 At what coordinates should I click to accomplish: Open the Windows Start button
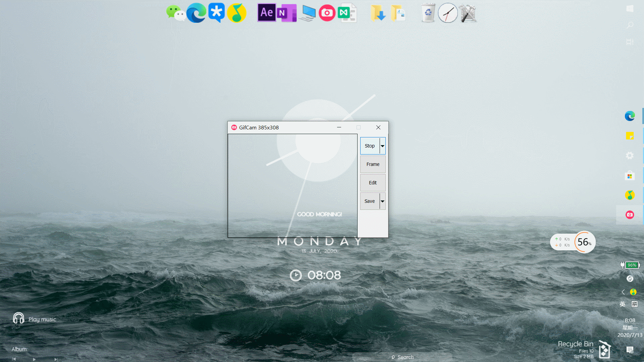click(630, 8)
